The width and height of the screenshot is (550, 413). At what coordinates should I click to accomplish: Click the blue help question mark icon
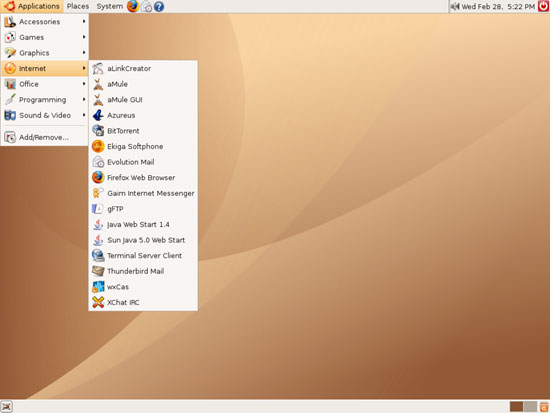159,7
